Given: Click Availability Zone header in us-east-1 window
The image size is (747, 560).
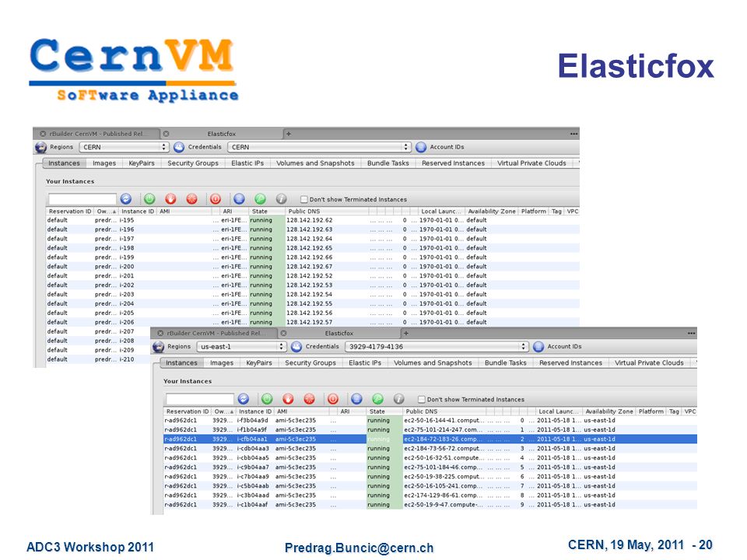Looking at the screenshot, I should tap(609, 411).
